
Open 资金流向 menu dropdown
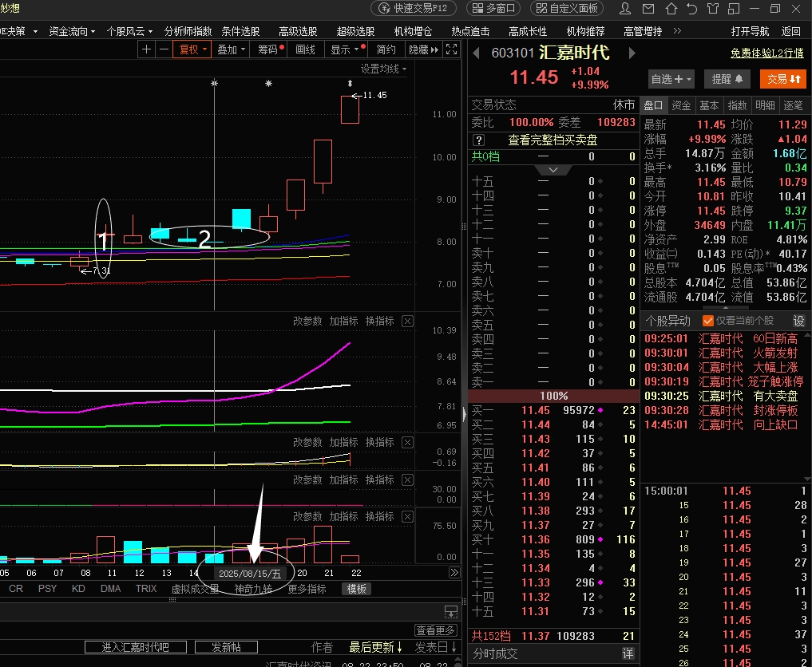point(72,32)
